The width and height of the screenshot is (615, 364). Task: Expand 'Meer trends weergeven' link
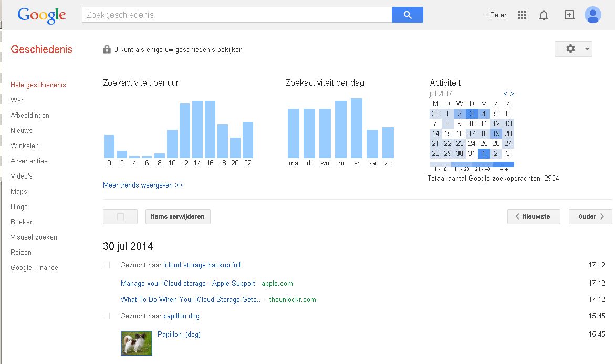(x=143, y=185)
